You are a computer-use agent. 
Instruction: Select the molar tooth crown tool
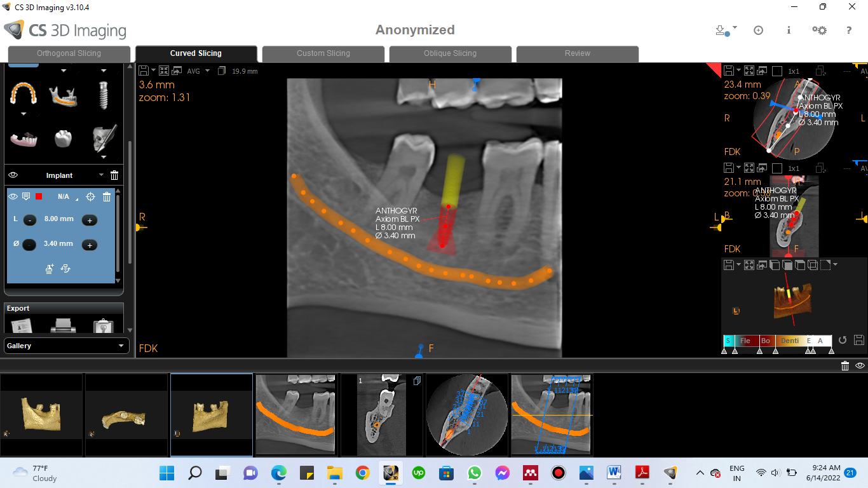[63, 138]
